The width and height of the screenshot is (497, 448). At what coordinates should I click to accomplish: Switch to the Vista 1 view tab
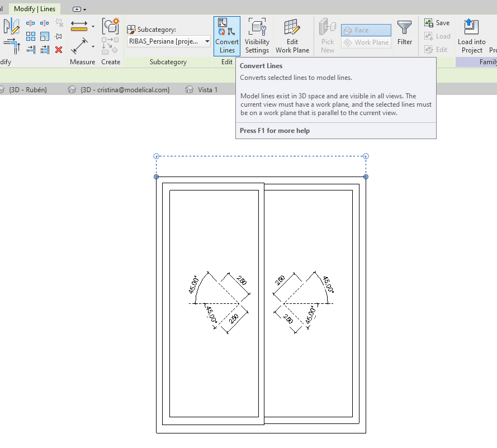click(x=202, y=89)
